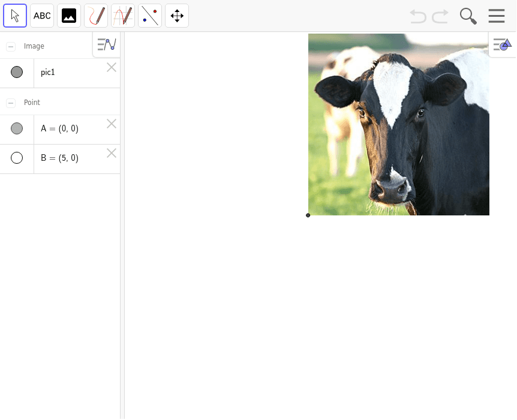Toggle visibility of pic1
The width and height of the screenshot is (517, 420).
point(17,72)
